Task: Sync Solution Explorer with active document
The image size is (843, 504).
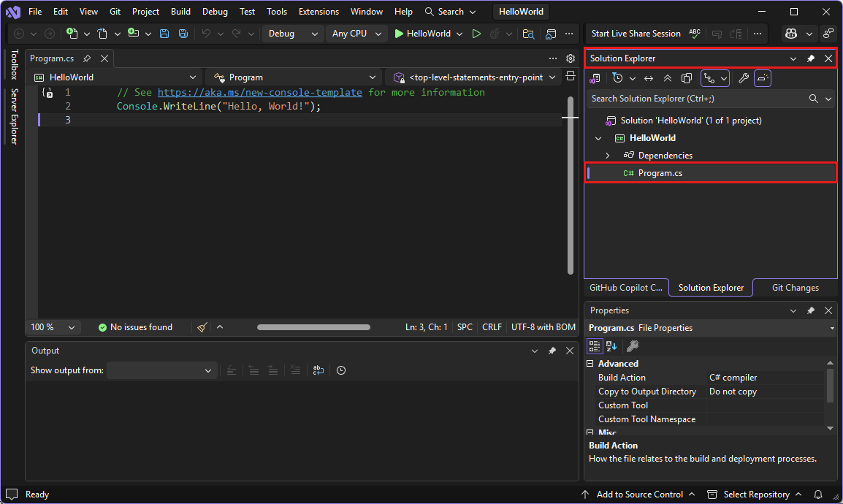Action: tap(649, 78)
